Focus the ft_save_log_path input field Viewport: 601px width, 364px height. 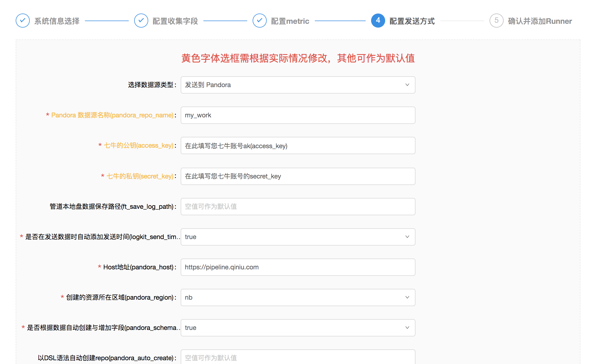298,207
